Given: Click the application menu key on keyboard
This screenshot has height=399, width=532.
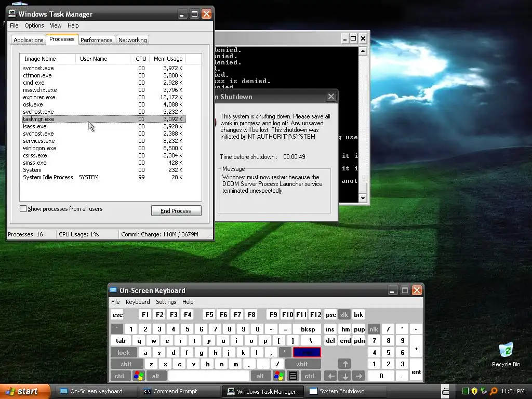Looking at the screenshot, I should (x=293, y=376).
